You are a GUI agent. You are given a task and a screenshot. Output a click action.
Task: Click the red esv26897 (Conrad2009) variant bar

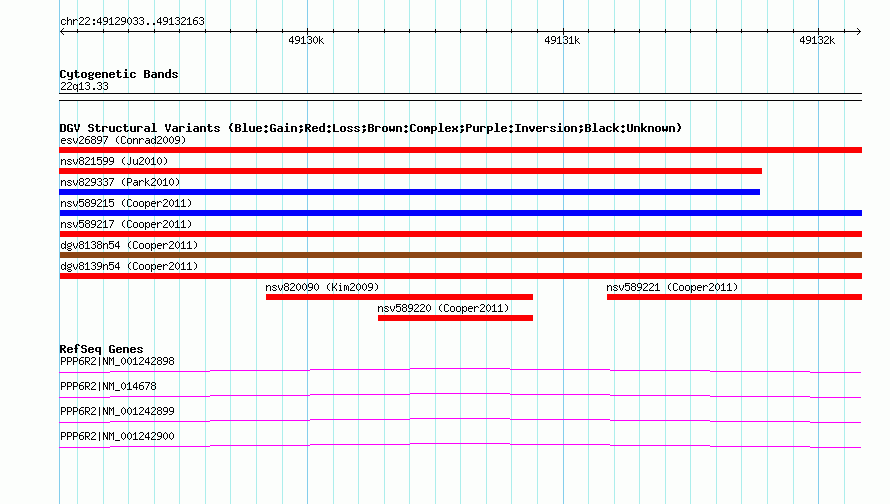[460, 150]
